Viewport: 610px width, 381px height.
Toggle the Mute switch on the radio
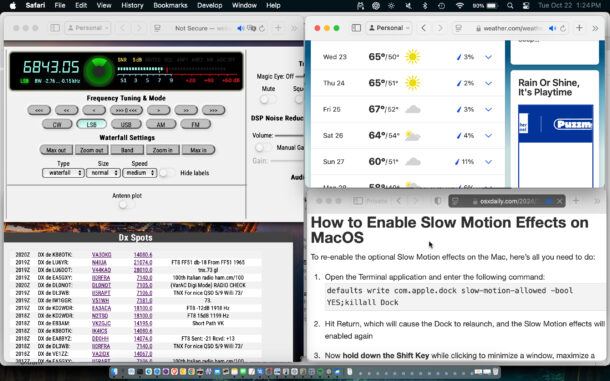click(x=267, y=100)
